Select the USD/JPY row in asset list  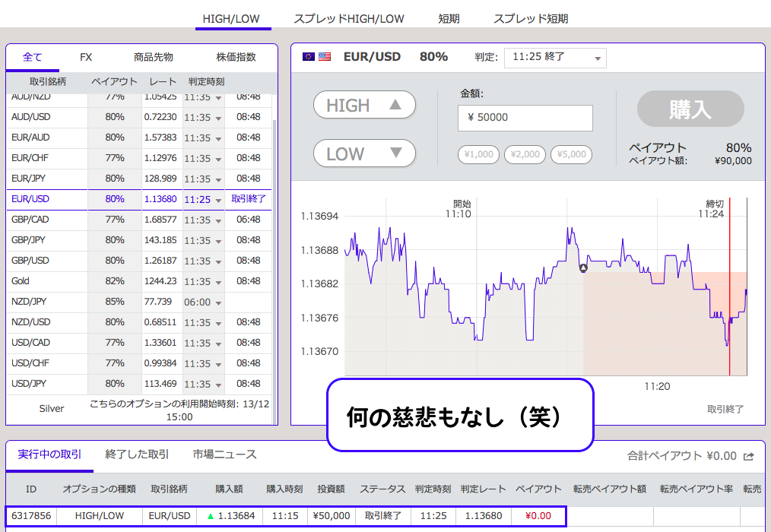(46, 384)
